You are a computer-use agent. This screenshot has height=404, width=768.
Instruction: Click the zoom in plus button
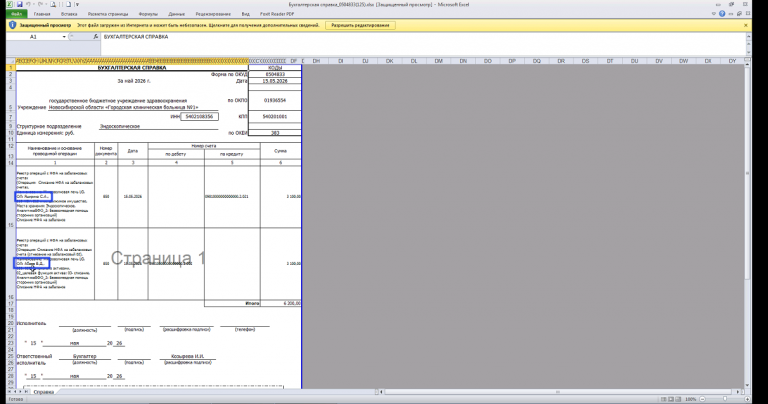coord(747,399)
